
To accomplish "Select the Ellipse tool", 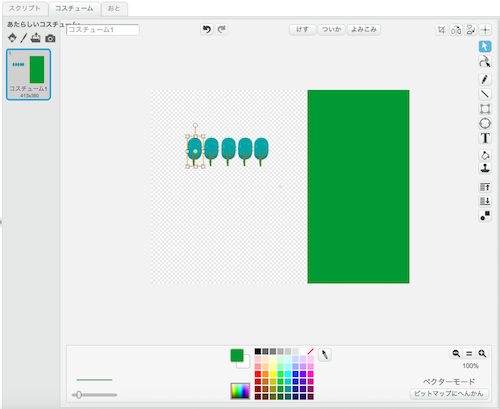I will point(485,123).
